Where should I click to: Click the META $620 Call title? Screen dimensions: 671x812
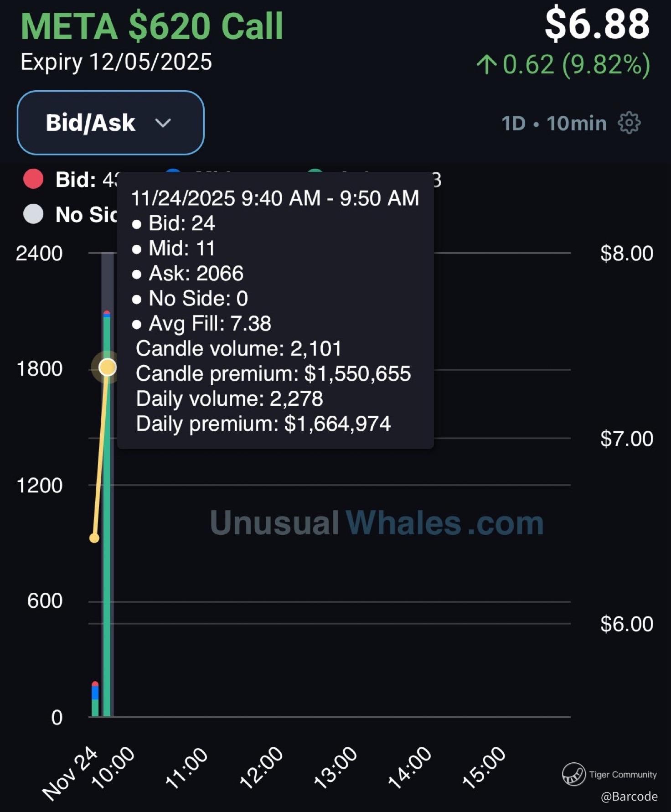point(152,26)
